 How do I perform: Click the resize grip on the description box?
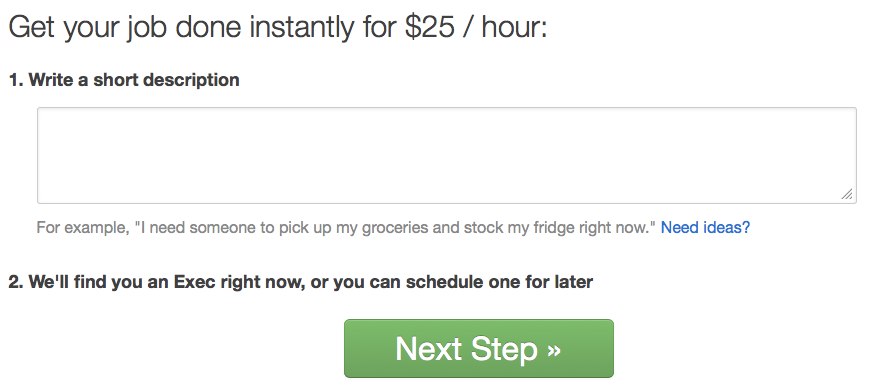tap(847, 194)
